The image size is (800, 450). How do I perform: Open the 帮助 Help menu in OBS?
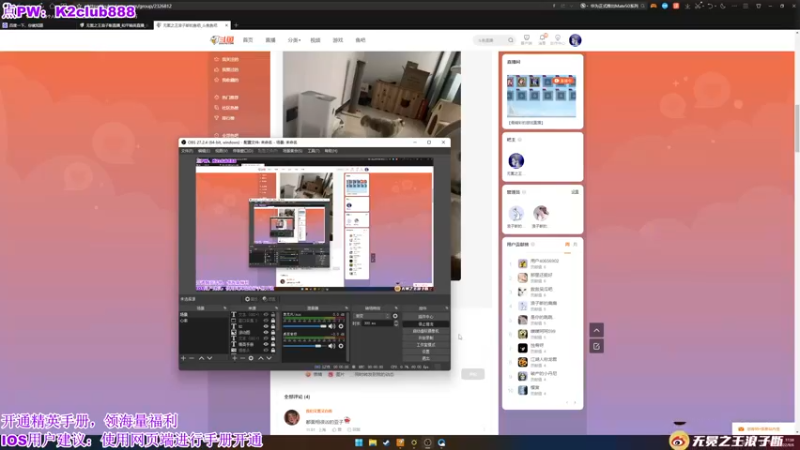331,151
